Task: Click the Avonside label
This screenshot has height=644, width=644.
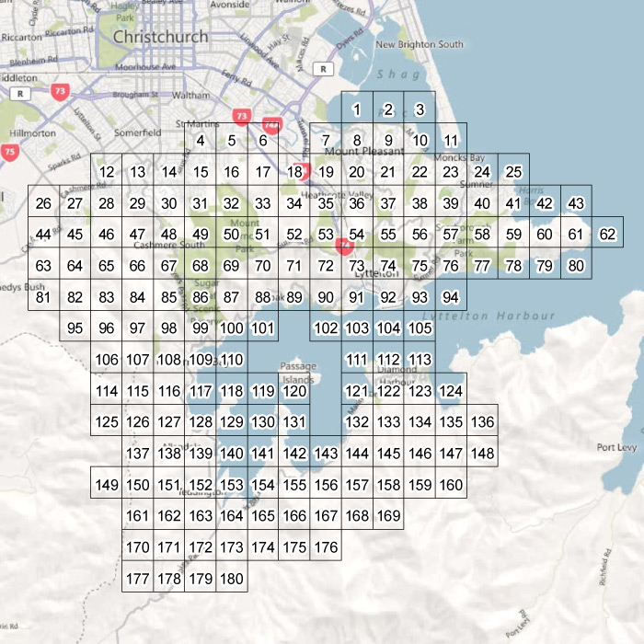Action: [x=230, y=5]
